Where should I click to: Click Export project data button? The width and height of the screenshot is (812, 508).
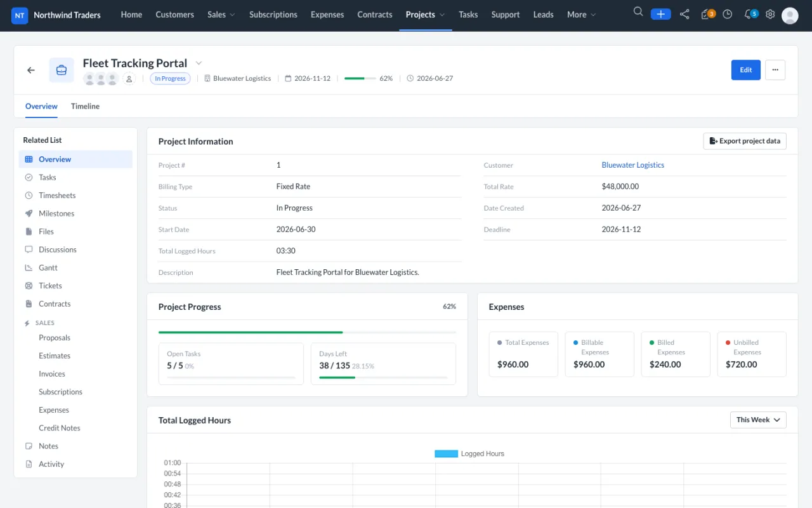click(x=745, y=141)
